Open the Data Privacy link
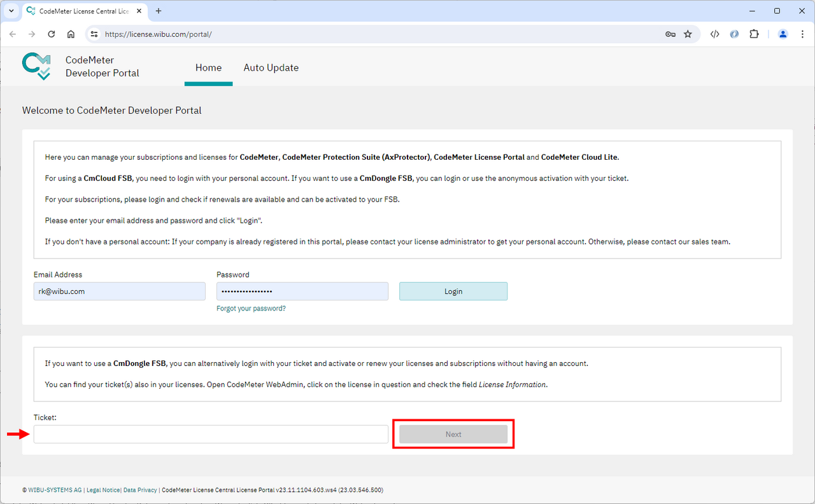This screenshot has width=815, height=504. pos(140,490)
